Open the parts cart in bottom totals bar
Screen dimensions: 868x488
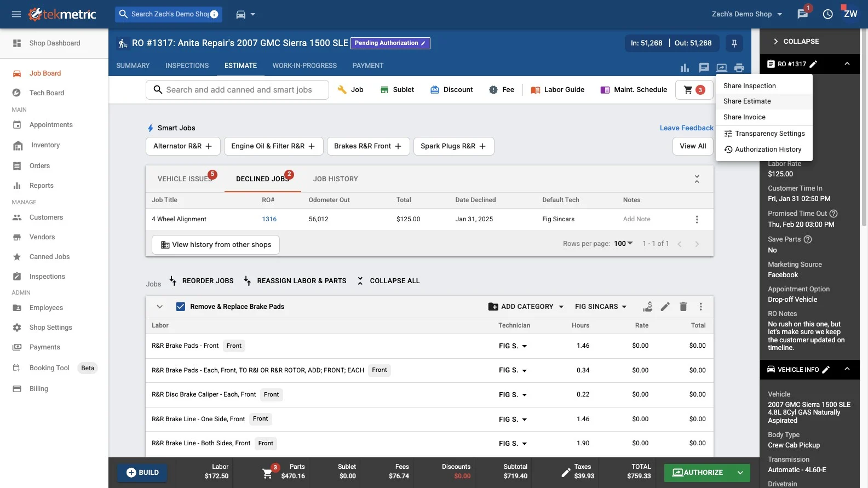pyautogui.click(x=268, y=473)
